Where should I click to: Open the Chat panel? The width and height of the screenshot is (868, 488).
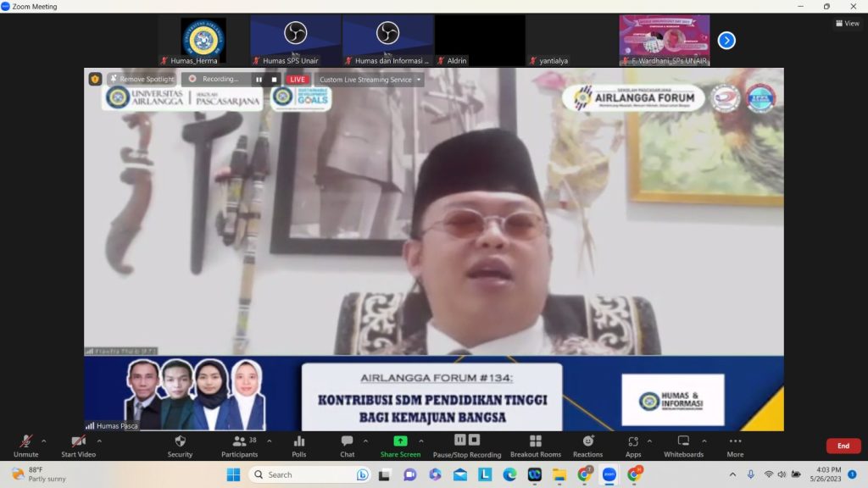347,446
